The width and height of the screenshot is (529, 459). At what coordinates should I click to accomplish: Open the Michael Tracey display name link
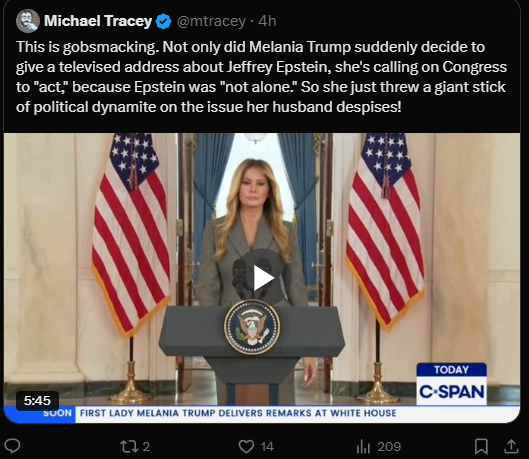tap(98, 21)
